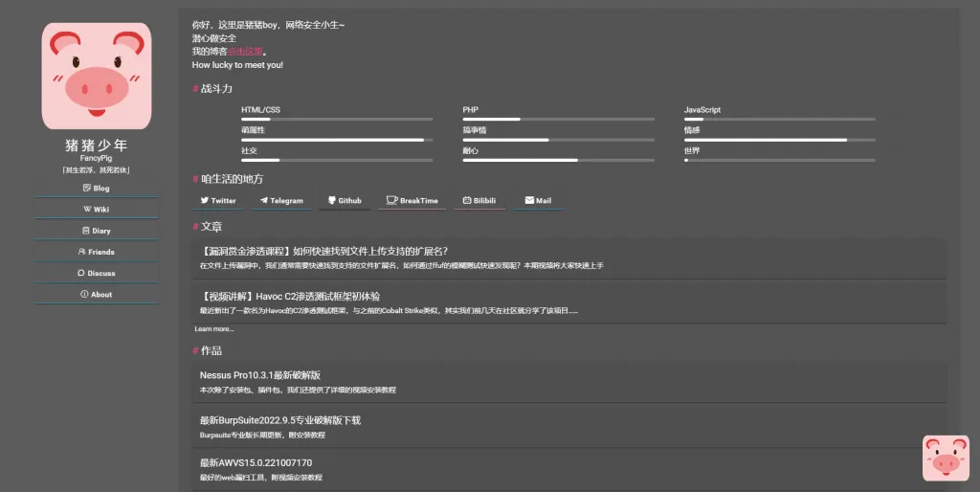Click the BreakTime coffee cup icon
This screenshot has width=980, height=492.
click(x=391, y=201)
